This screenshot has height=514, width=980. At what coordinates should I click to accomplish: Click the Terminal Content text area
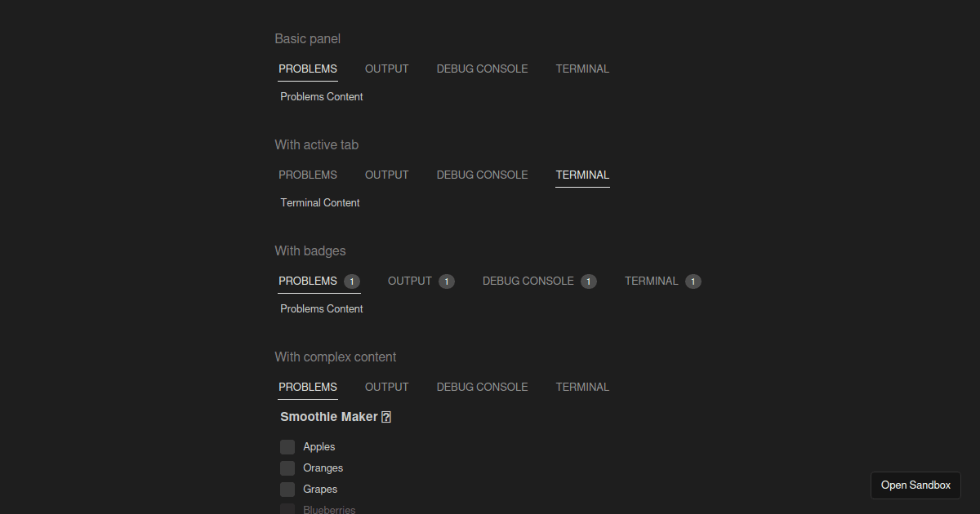tap(319, 202)
